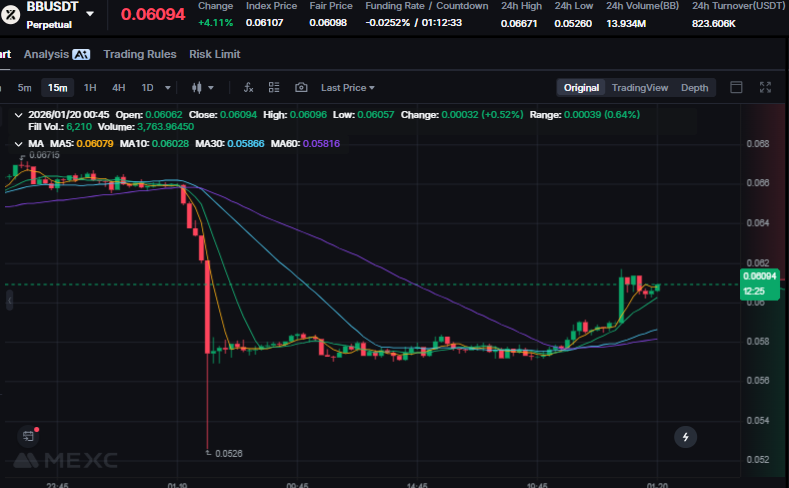This screenshot has width=789, height=488.
Task: Click the Perpetual contract label
Action: click(x=49, y=25)
